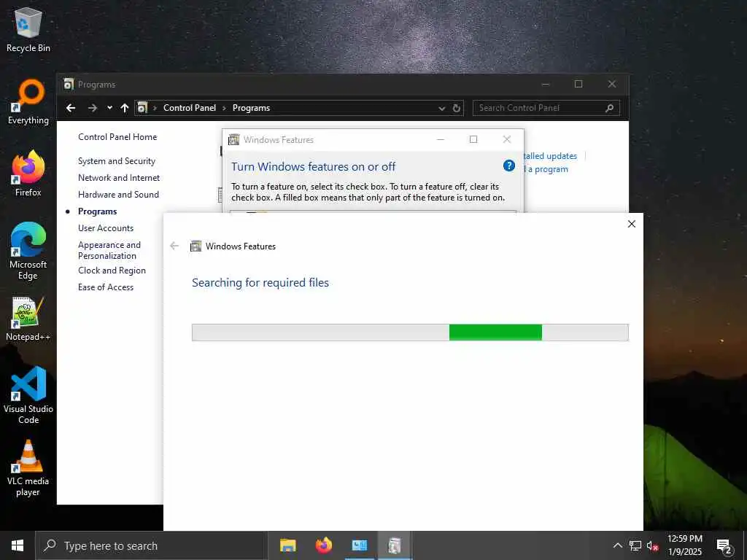The width and height of the screenshot is (747, 560).
Task: Open Firefox from the taskbar
Action: (323, 545)
